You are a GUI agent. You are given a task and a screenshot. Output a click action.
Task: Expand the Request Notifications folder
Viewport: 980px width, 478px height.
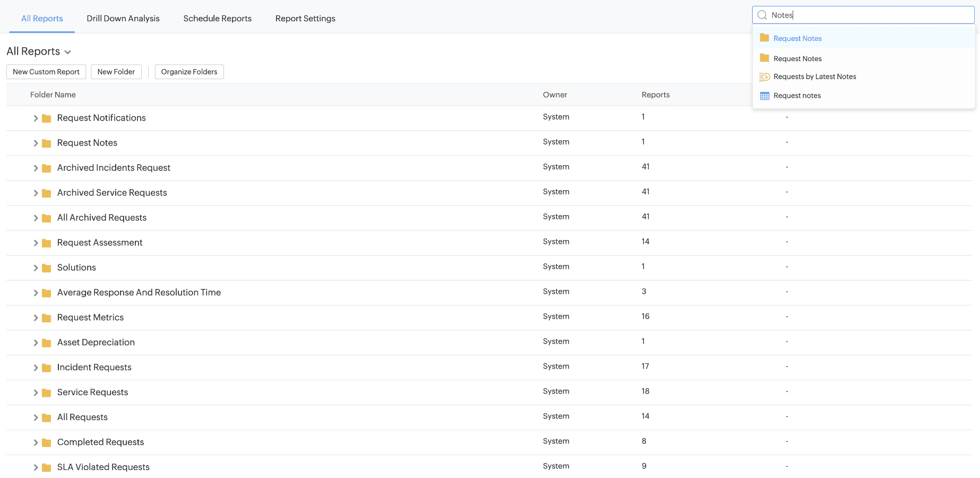[36, 118]
